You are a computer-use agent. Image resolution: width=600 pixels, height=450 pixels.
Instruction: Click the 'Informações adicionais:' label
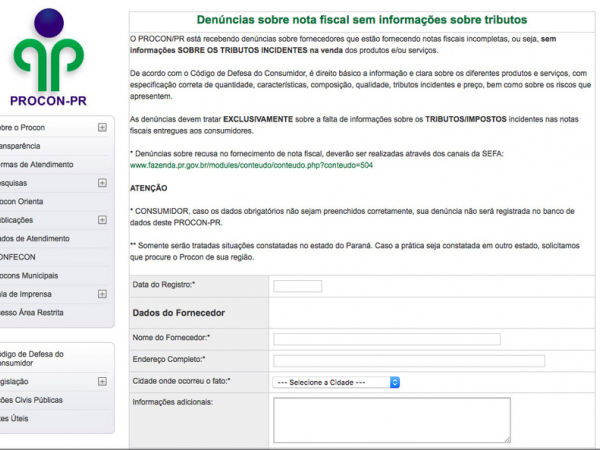coord(173,402)
